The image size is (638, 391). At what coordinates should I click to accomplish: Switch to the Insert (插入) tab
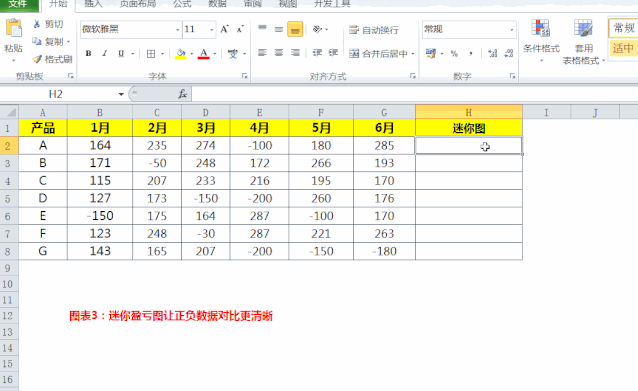pos(93,4)
